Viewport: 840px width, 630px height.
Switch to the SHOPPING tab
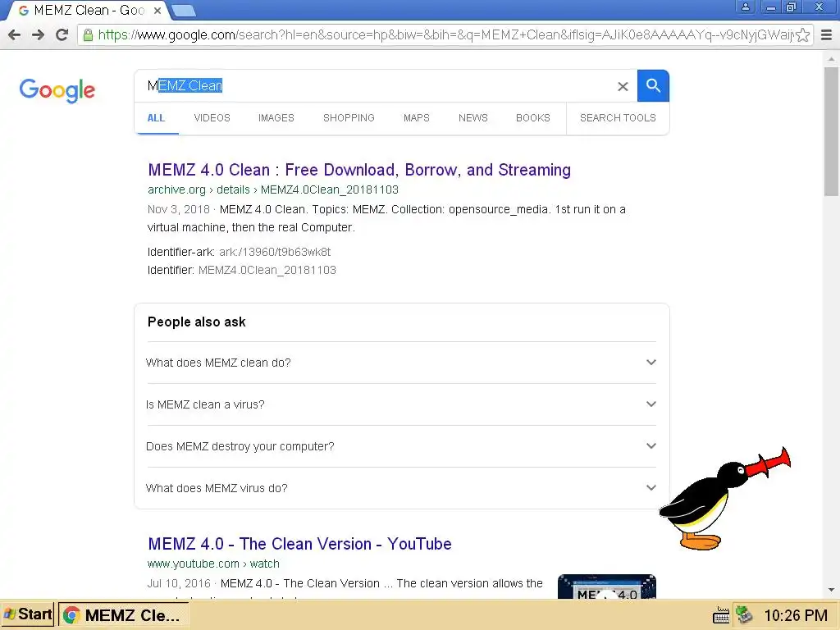coord(349,118)
